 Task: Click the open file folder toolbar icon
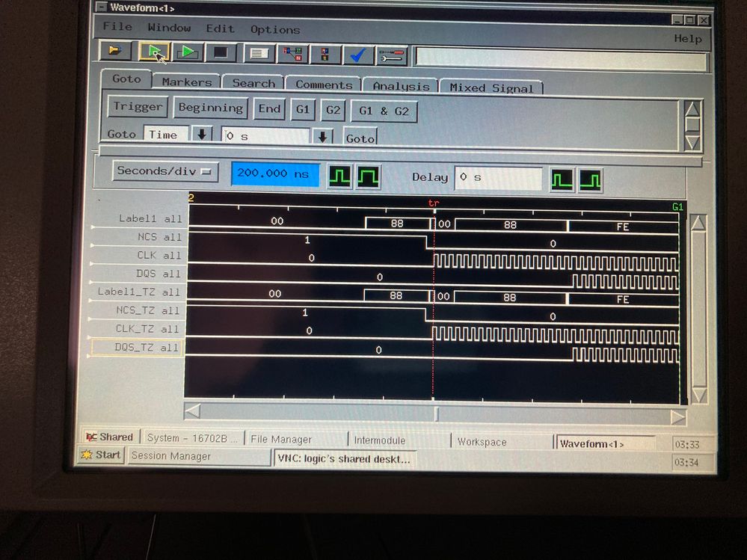(x=115, y=50)
